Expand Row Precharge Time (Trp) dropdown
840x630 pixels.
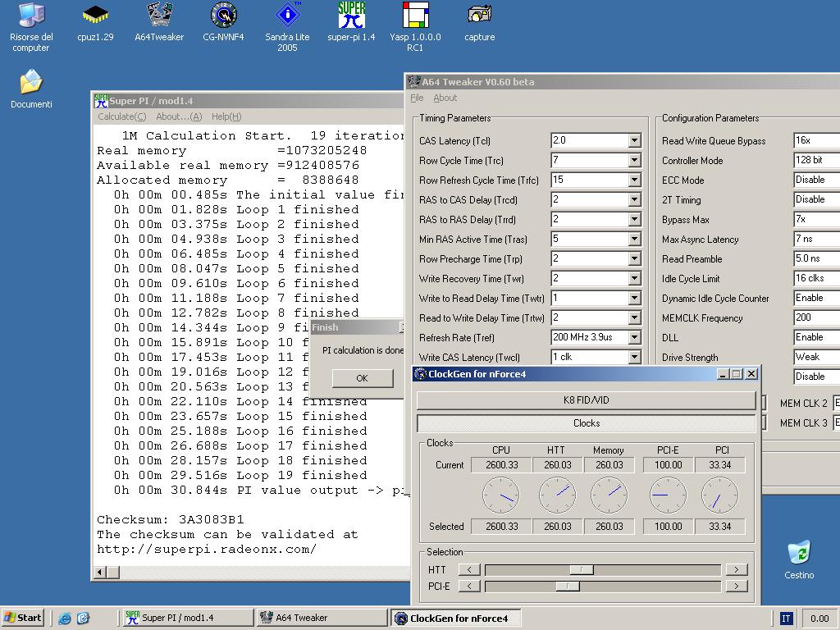point(634,258)
